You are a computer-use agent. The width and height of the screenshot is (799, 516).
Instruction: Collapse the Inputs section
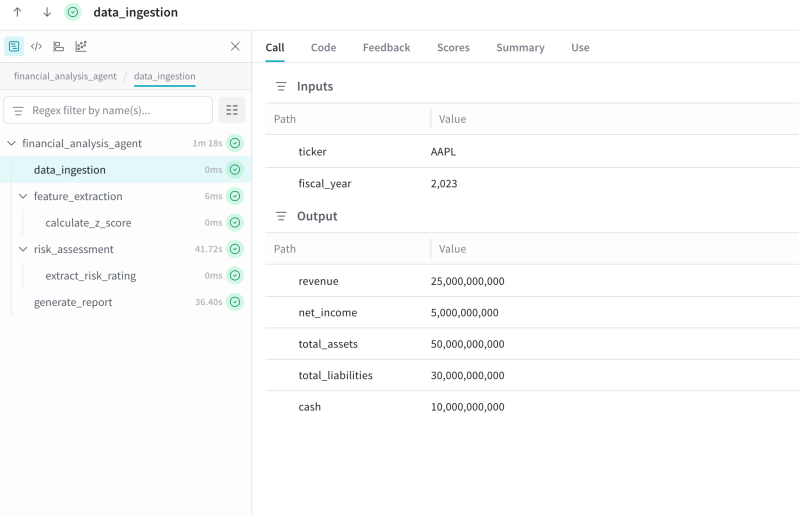click(281, 87)
